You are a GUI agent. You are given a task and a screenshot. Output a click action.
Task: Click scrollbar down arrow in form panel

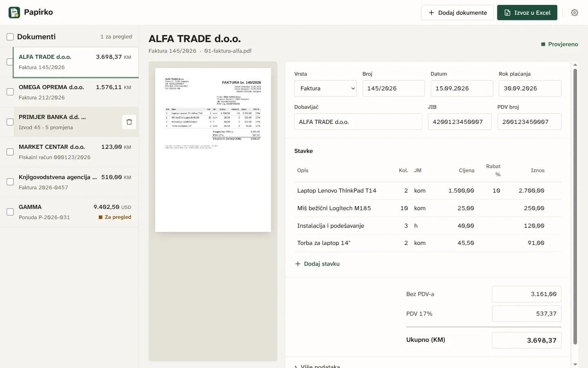point(575,364)
